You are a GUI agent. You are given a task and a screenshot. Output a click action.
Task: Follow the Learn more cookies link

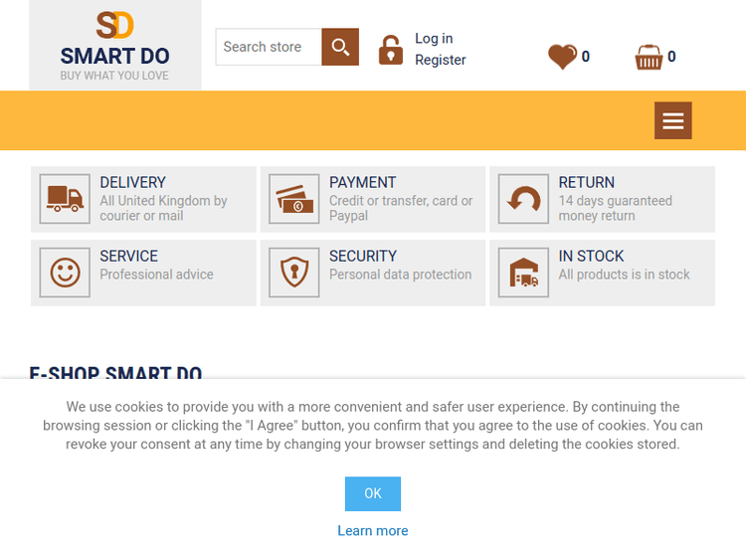(x=373, y=530)
